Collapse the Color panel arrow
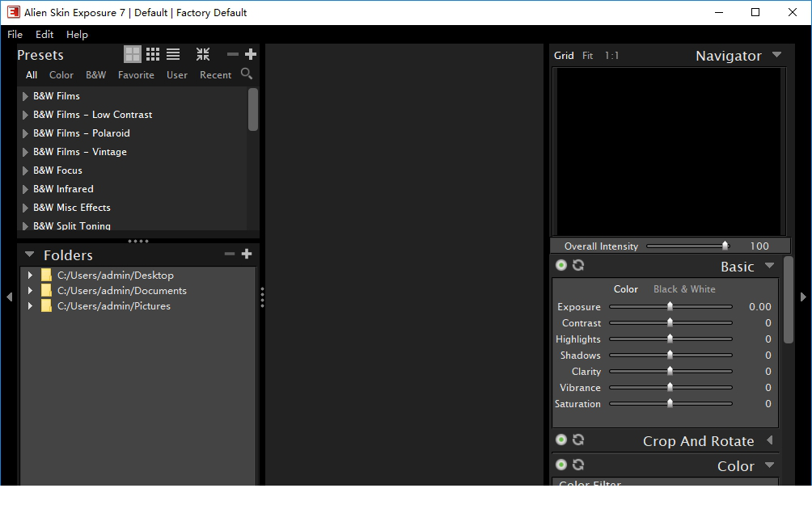The image size is (812, 505). (769, 465)
